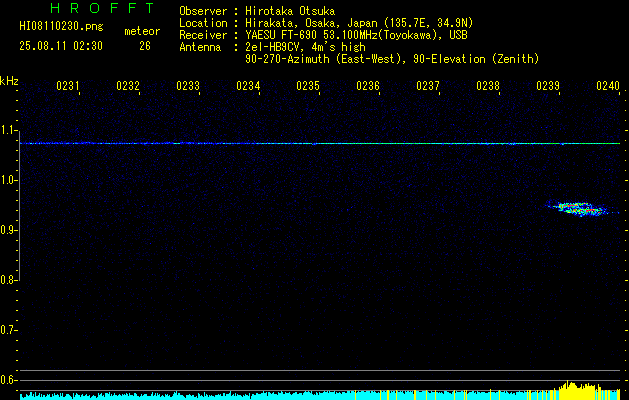
Task: Click the Antenna line 2el-HB9CV
Action: pos(272,47)
